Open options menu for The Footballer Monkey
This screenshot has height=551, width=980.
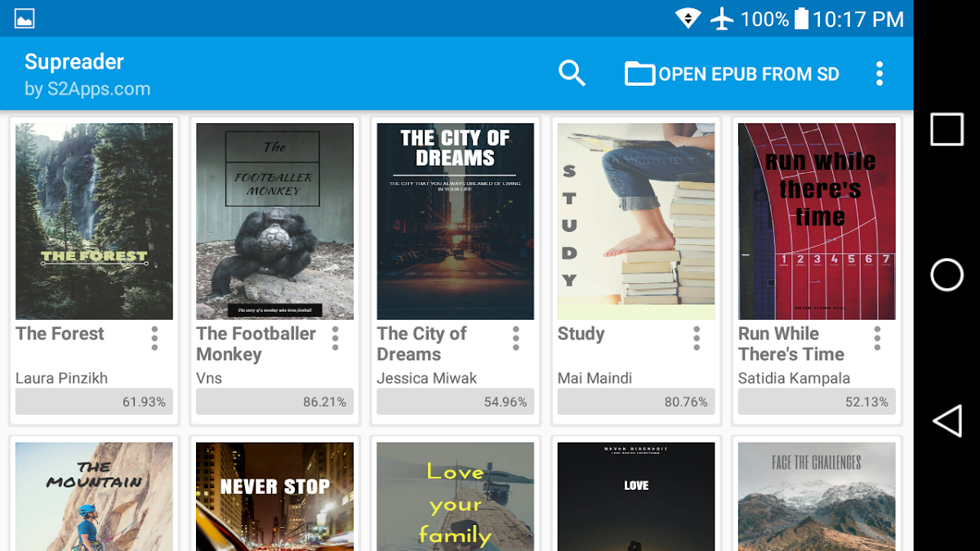pyautogui.click(x=335, y=338)
